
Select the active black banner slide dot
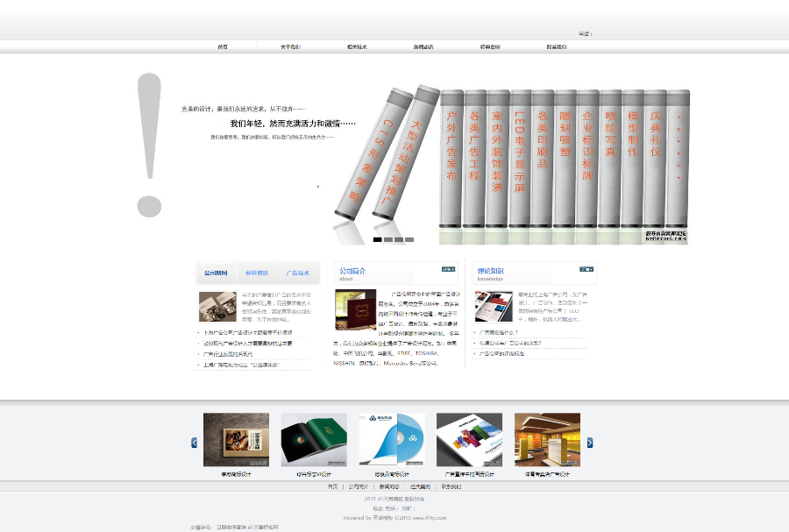(x=377, y=239)
